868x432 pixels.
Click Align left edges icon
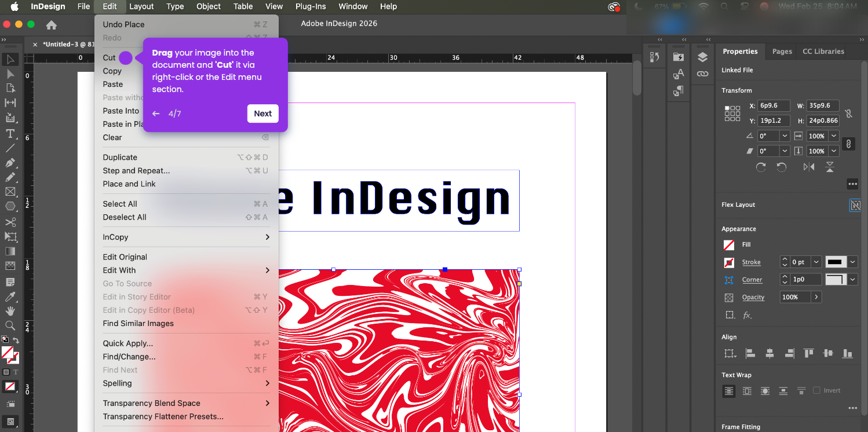[750, 353]
